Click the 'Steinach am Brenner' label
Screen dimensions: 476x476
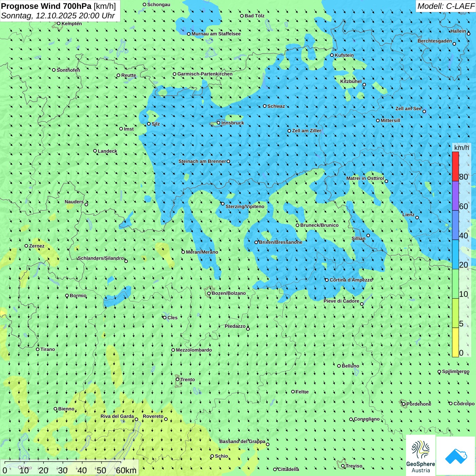[202, 161]
